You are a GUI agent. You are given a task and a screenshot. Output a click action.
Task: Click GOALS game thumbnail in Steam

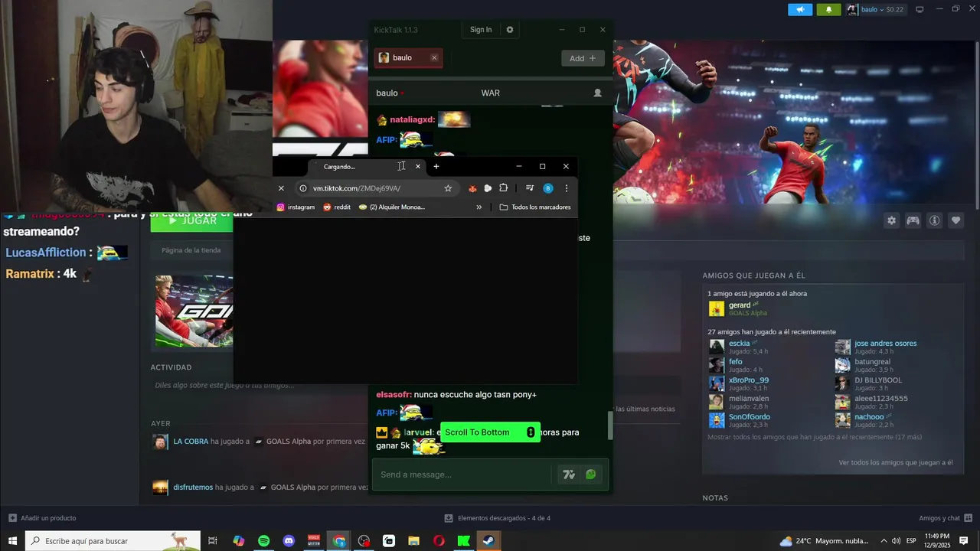[194, 311]
